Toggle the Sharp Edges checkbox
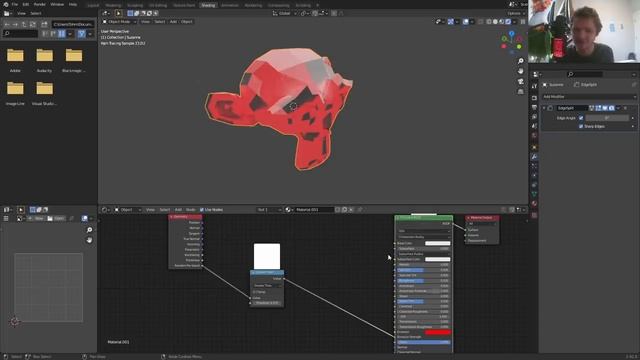640x360 pixels. (x=581, y=127)
